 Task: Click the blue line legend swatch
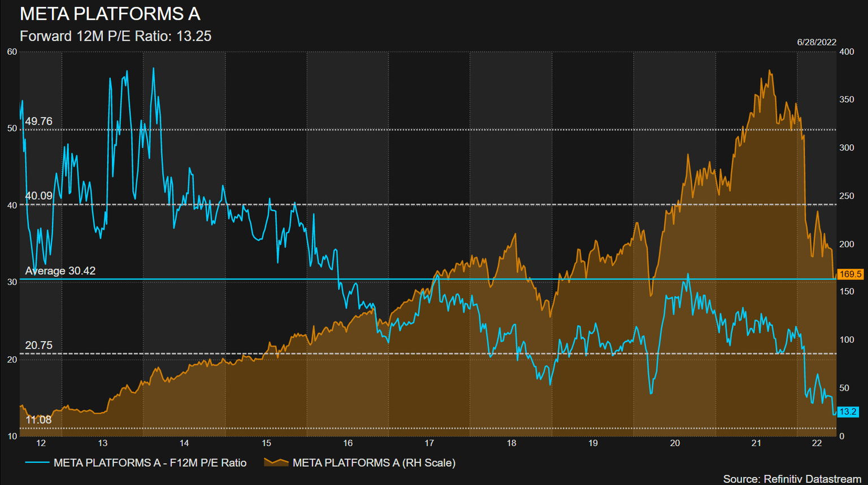point(37,462)
